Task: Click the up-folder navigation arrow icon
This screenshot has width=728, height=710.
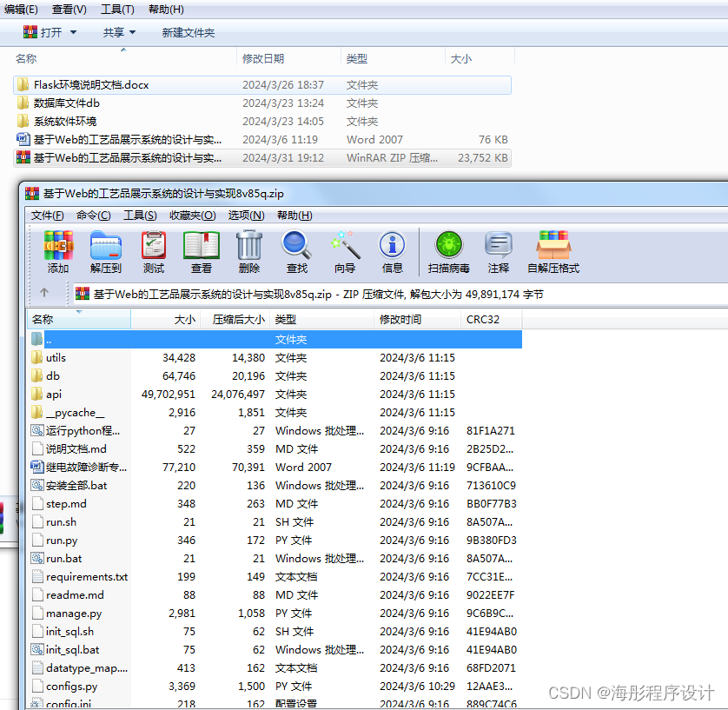Action: pyautogui.click(x=45, y=292)
